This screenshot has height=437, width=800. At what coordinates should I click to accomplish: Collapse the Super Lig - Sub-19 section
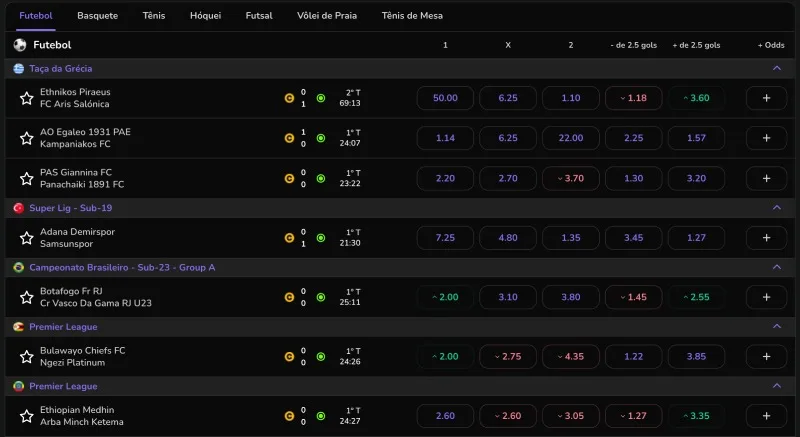[777, 208]
